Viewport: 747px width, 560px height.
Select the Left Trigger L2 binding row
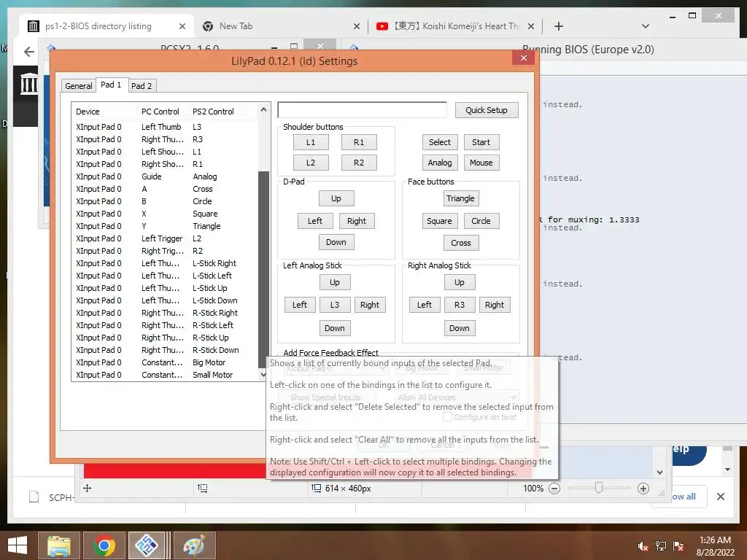tap(165, 238)
